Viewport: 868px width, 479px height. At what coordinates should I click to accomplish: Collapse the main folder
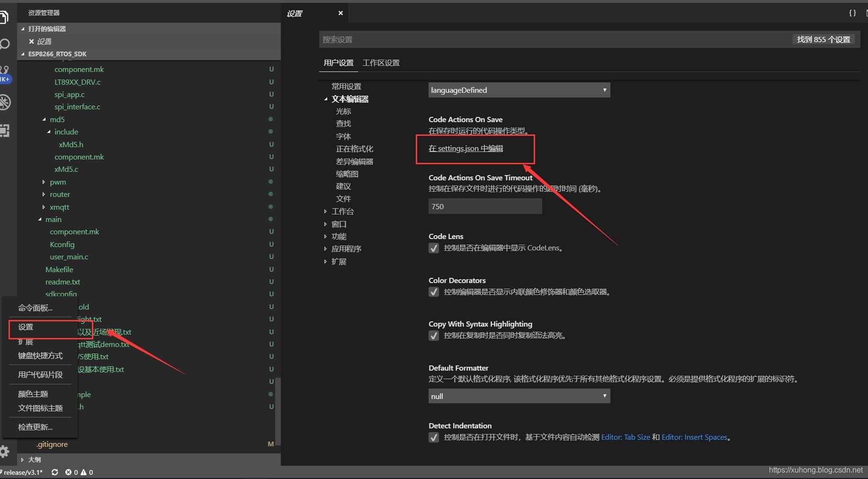(40, 220)
